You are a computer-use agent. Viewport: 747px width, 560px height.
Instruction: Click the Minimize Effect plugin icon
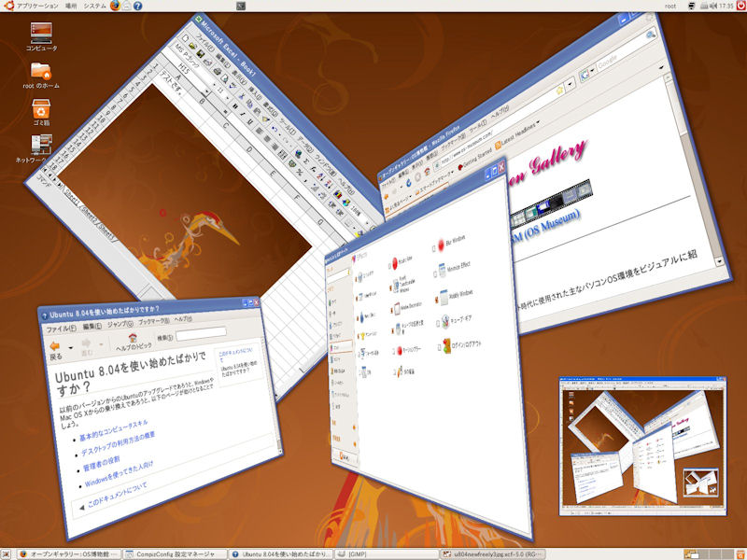pyautogui.click(x=442, y=270)
